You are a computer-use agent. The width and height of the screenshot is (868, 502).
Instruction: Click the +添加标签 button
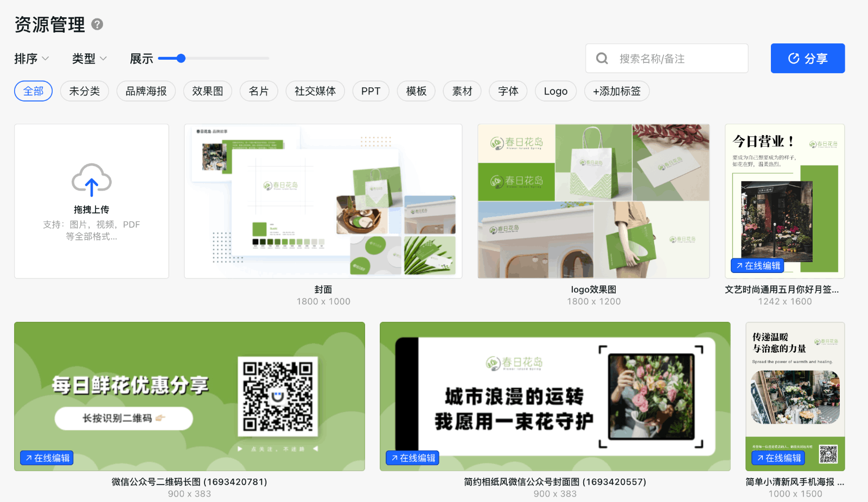pyautogui.click(x=616, y=91)
